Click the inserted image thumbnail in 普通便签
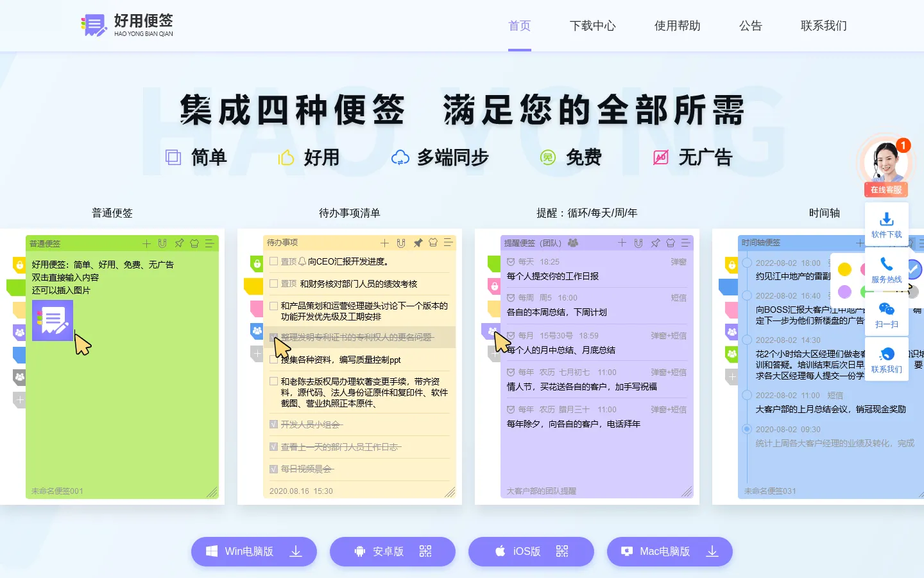The image size is (924, 578). coord(53,320)
